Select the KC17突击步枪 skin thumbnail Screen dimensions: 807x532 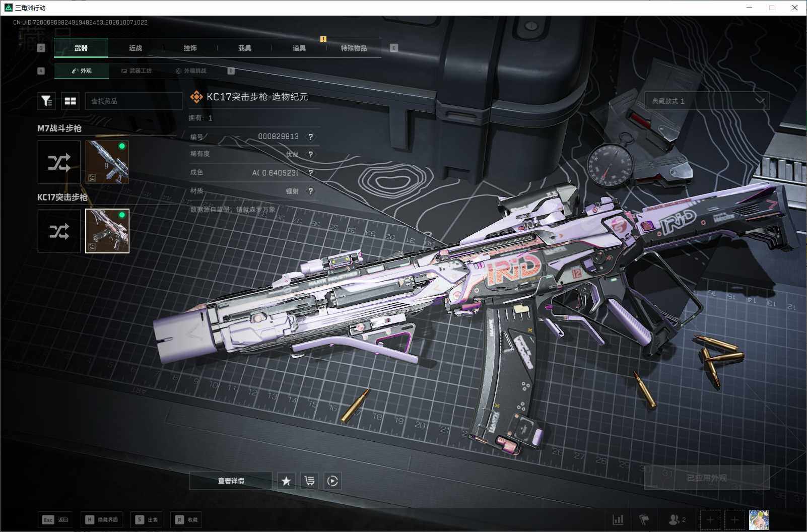tap(107, 231)
